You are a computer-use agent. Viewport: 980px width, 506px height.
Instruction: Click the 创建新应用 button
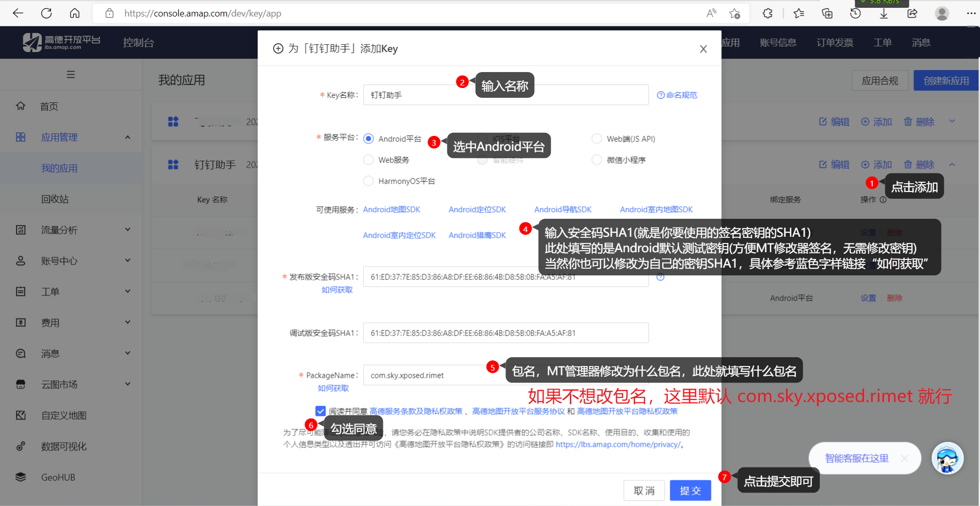pos(946,81)
